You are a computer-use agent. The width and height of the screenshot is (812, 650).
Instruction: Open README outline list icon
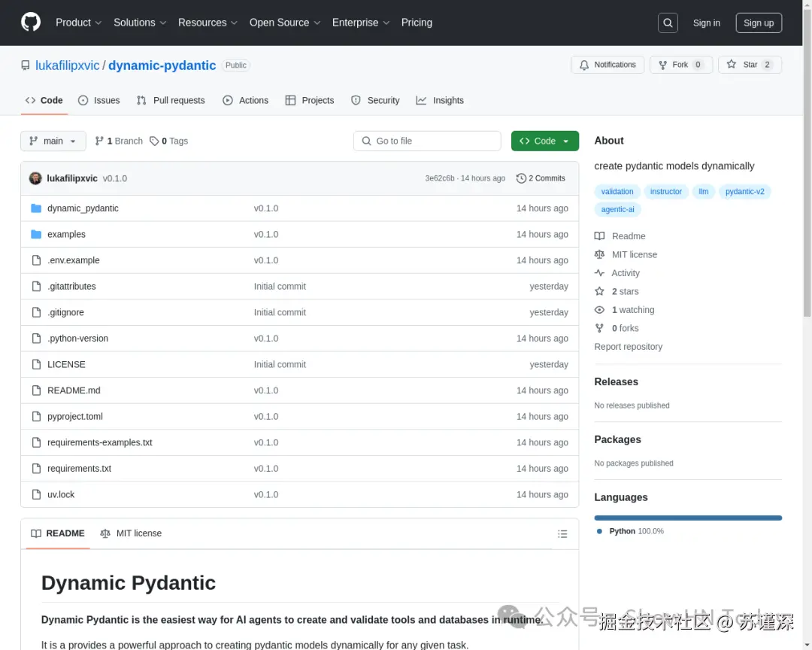pyautogui.click(x=562, y=534)
